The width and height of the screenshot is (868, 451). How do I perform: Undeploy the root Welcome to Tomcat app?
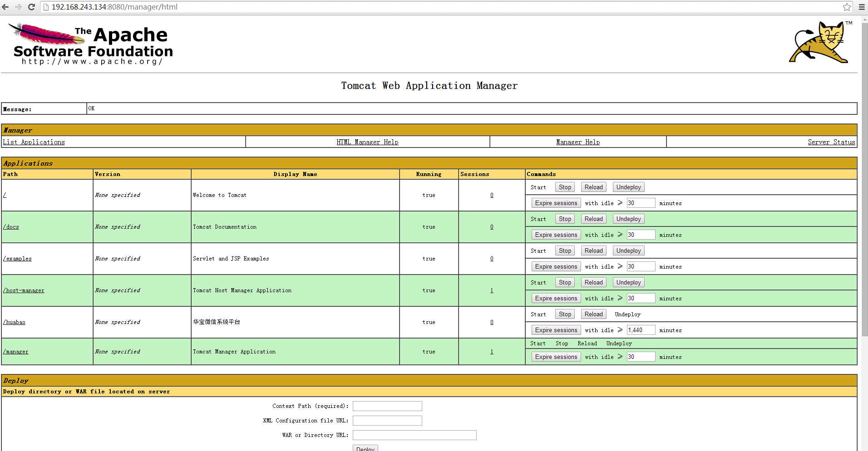628,187
